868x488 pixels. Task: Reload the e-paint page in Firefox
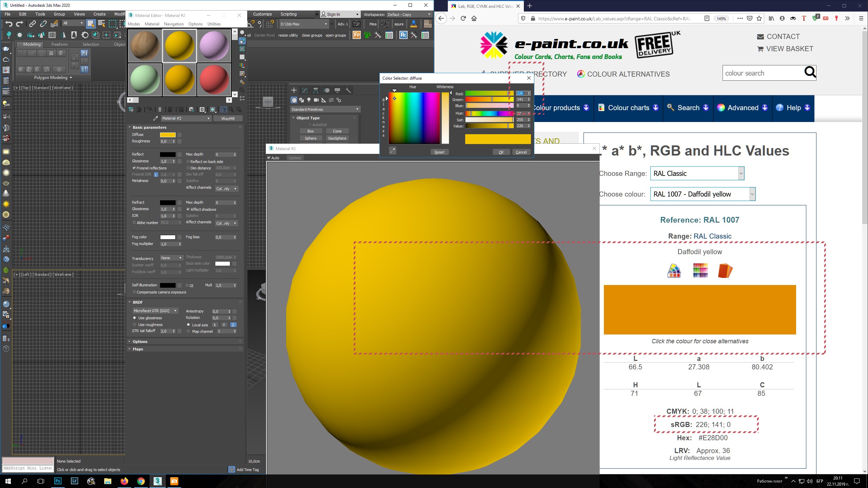(x=463, y=18)
